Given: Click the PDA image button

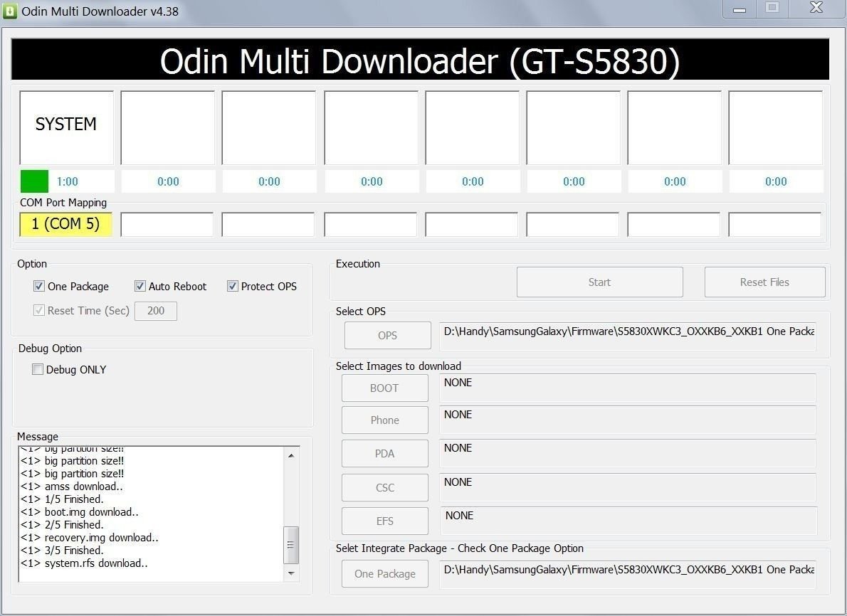Looking at the screenshot, I should click(384, 454).
